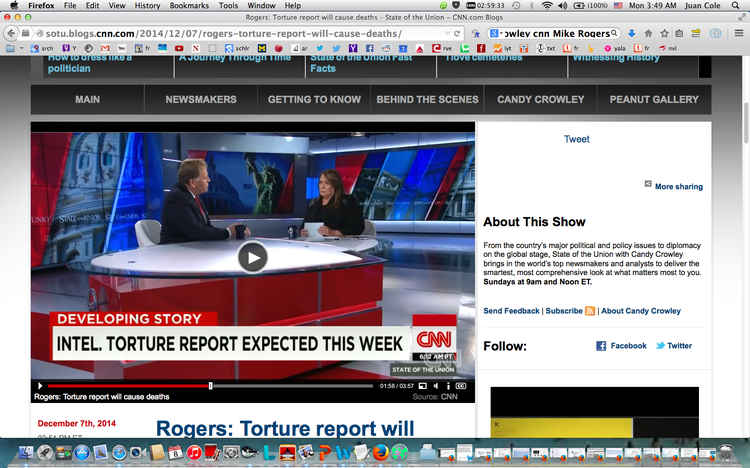Click the search magnifier in the search box
This screenshot has height=468, width=750.
tap(614, 33)
